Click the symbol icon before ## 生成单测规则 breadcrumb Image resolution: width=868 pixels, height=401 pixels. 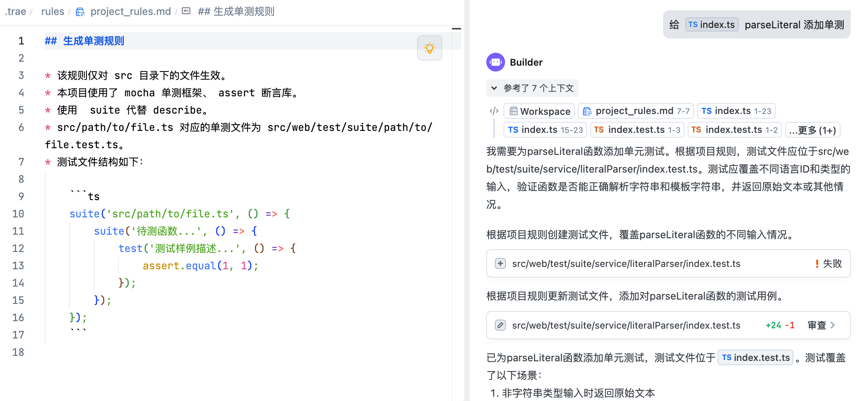(x=186, y=11)
